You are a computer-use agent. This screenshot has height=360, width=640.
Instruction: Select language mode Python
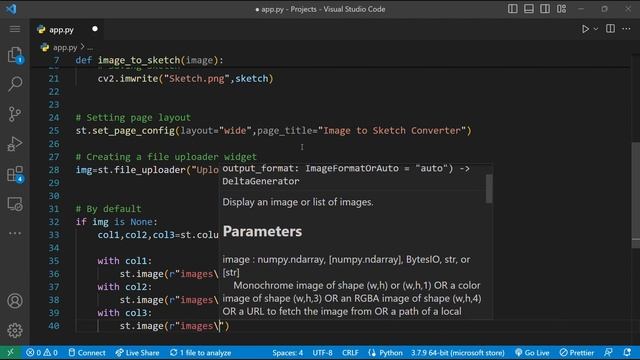pos(385,353)
